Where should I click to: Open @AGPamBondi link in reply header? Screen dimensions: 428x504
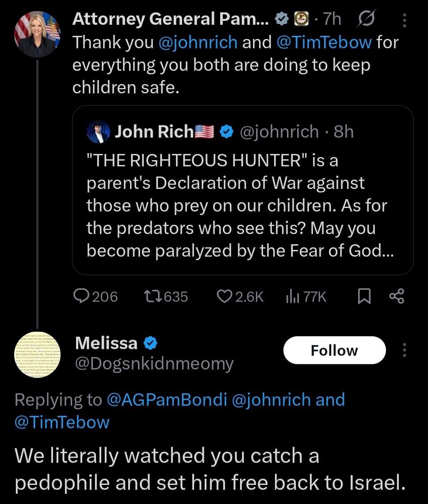(167, 400)
